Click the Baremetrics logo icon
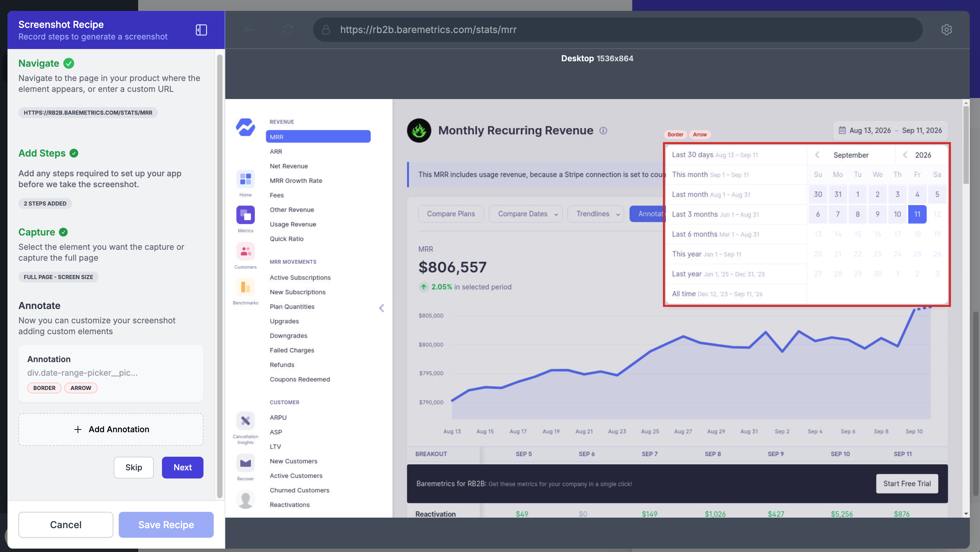The image size is (980, 552). click(245, 127)
